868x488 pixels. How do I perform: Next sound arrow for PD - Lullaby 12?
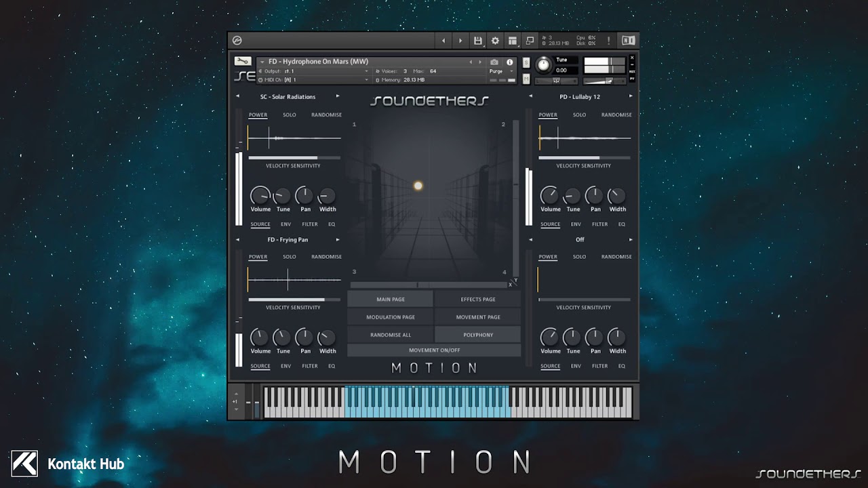pyautogui.click(x=631, y=96)
